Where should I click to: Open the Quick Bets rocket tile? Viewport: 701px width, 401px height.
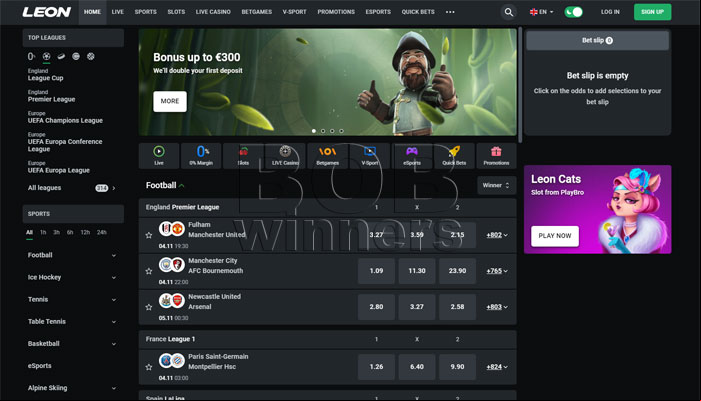454,156
